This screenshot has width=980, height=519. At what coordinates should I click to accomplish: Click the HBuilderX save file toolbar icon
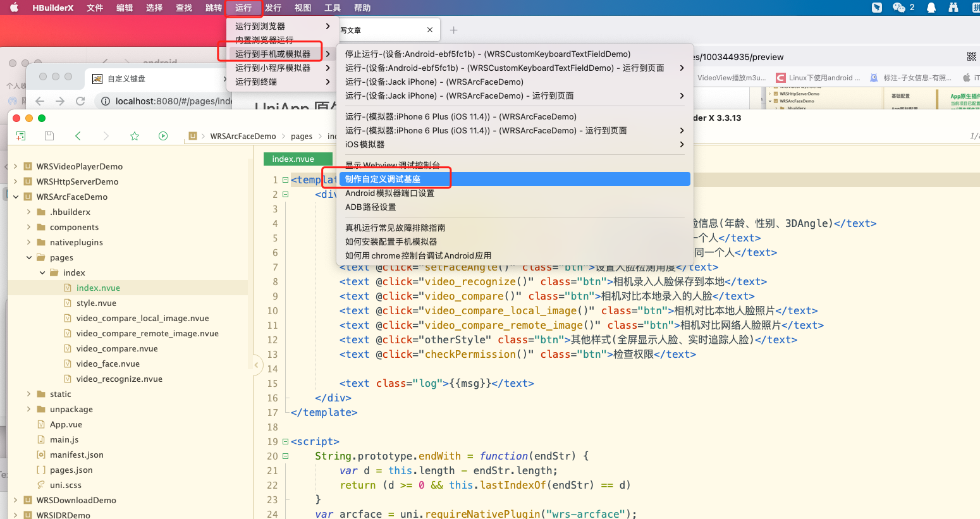49,136
